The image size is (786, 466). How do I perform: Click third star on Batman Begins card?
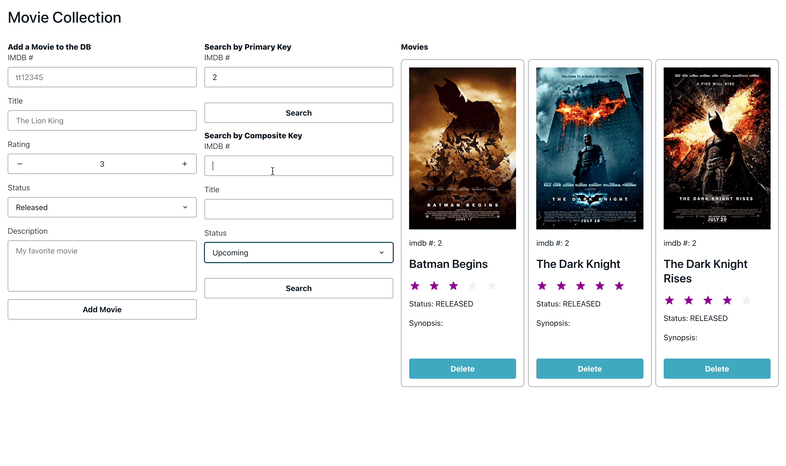pyautogui.click(x=453, y=286)
